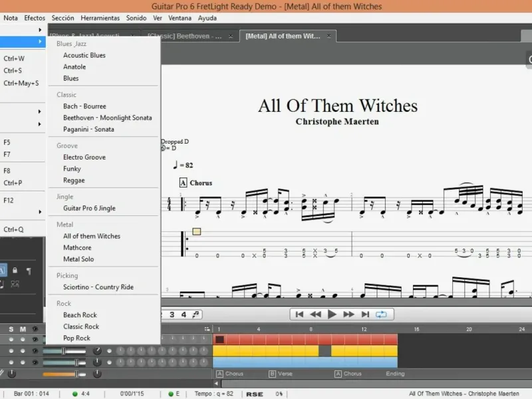
Task: Open the Herramientas menu
Action: tap(100, 18)
